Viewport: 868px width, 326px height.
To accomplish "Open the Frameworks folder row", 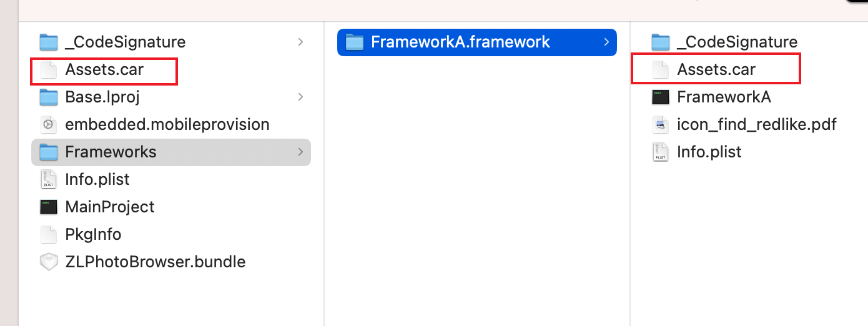I will 171,152.
